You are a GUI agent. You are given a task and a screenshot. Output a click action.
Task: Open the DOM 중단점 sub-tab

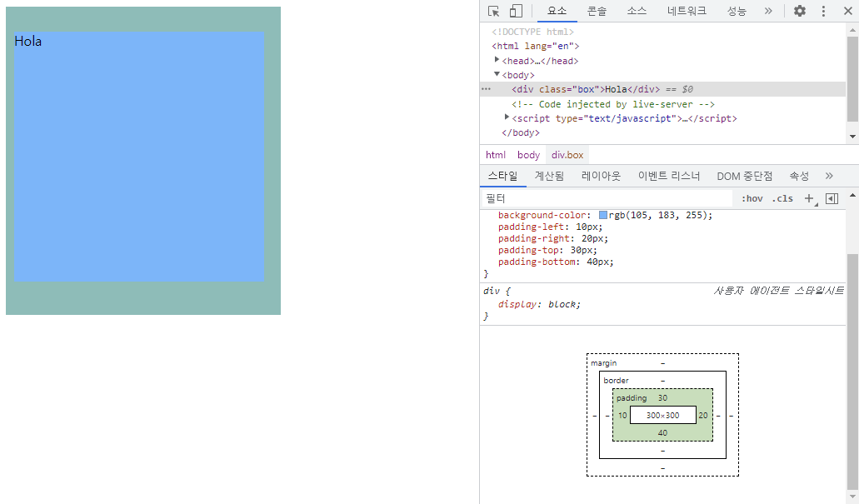pyautogui.click(x=745, y=176)
